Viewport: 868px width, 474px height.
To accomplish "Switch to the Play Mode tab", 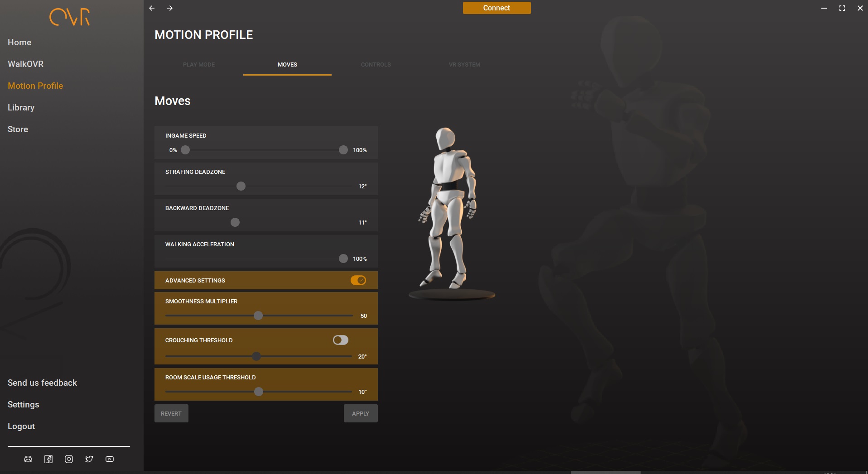I will click(199, 65).
